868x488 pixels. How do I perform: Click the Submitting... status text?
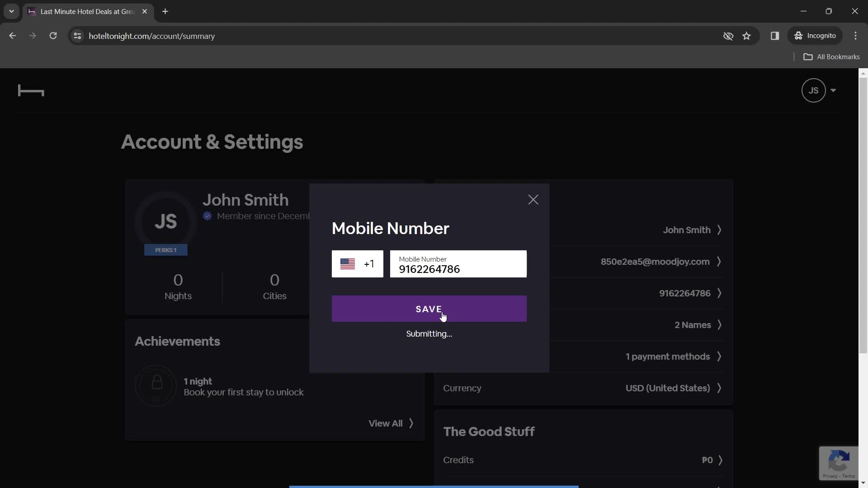click(429, 334)
